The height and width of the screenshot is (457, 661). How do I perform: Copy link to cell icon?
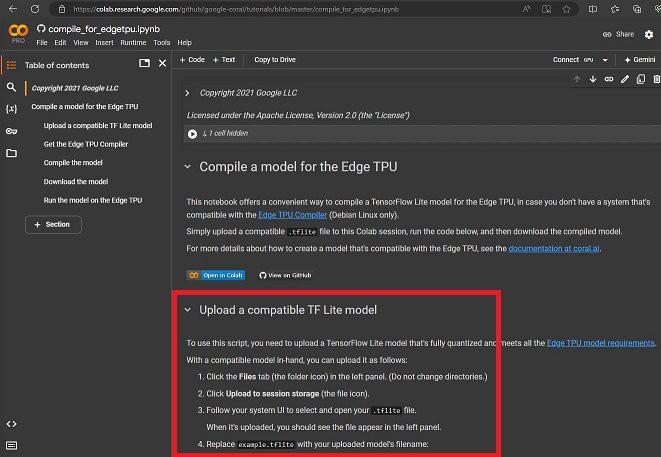tap(609, 79)
